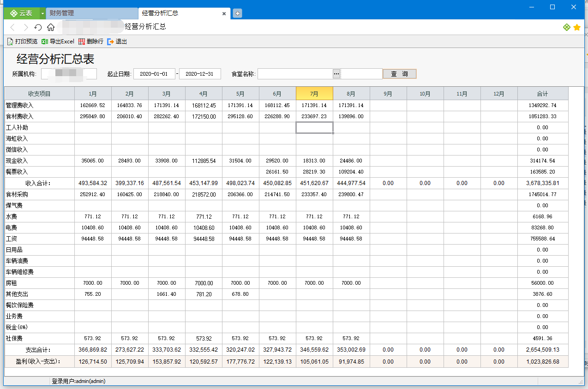588x389 pixels.
Task: Export table via 导出Excel
Action: tap(58, 42)
